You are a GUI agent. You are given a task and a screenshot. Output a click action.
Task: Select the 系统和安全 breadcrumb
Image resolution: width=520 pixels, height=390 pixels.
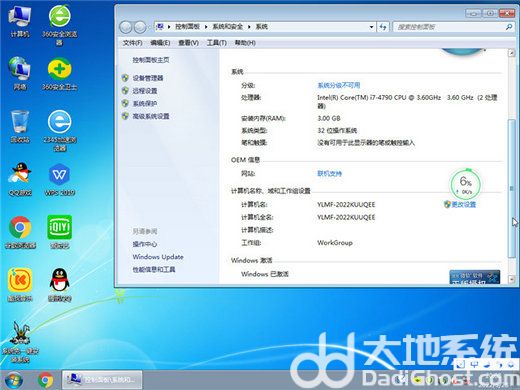pos(228,27)
